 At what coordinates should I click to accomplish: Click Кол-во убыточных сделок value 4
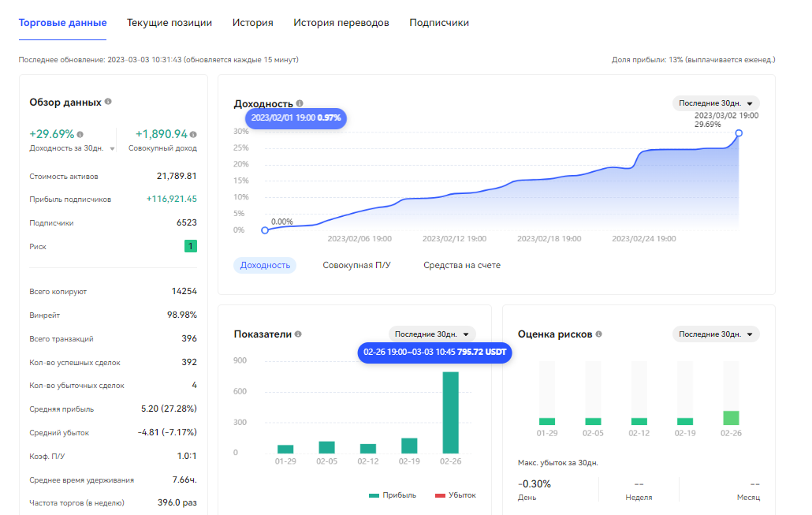194,385
